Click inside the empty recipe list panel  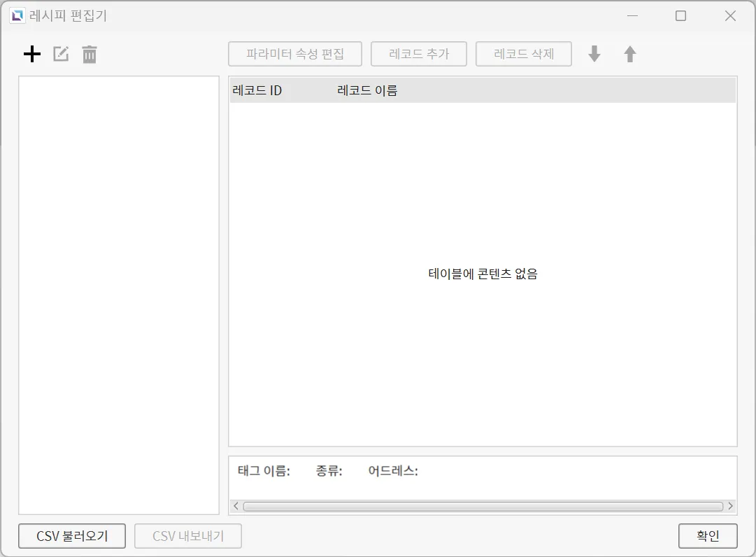click(119, 294)
